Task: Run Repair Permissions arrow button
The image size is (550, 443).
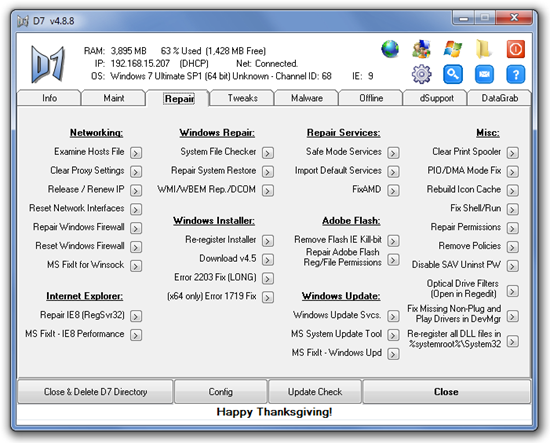Action: 512,228
